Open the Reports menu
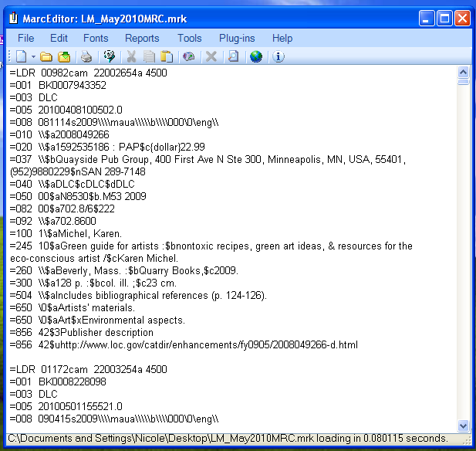Viewport: 476px width, 451px height. coord(142,38)
